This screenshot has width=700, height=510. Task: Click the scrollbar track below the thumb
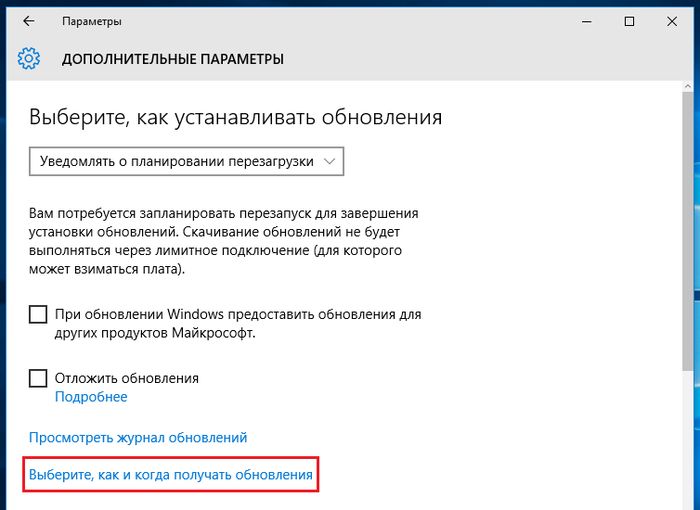686,440
